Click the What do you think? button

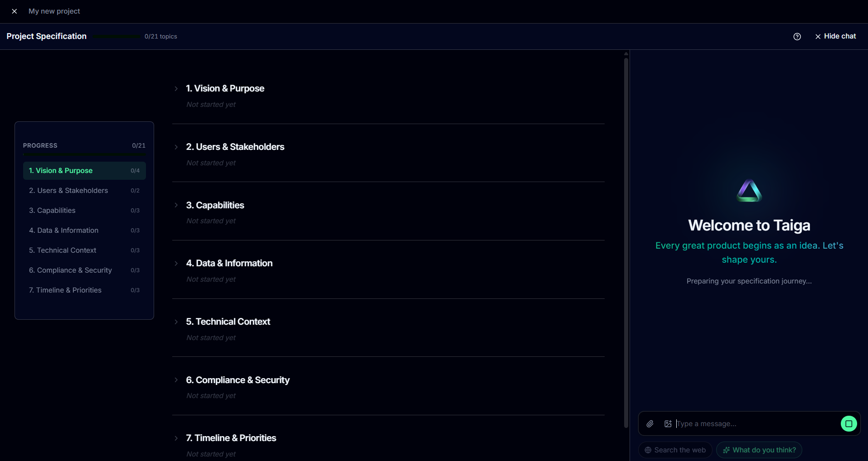coord(759,450)
